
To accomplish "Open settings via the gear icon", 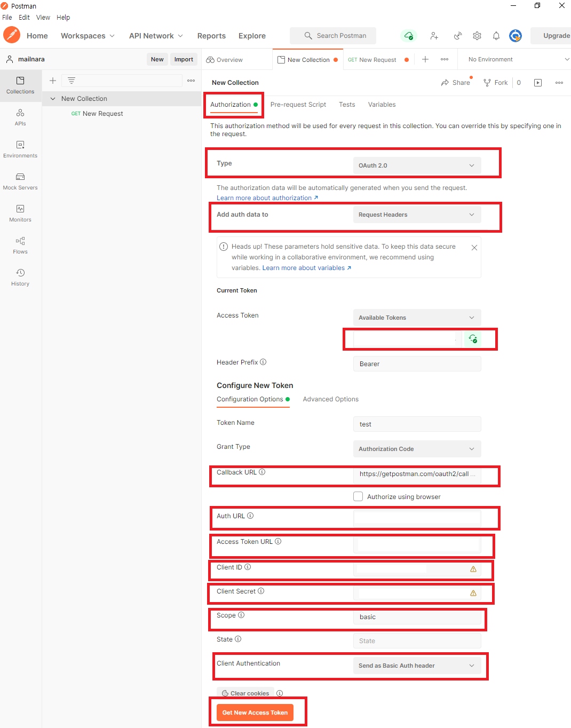I will pos(477,36).
